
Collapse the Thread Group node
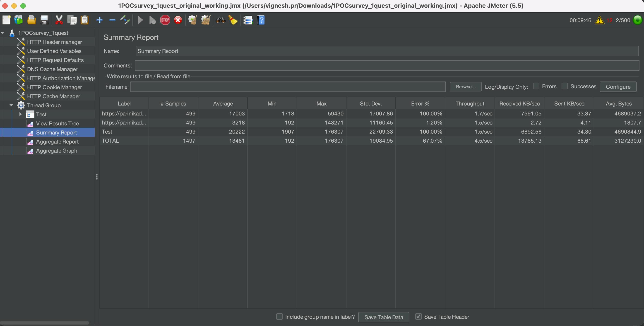pyautogui.click(x=12, y=105)
